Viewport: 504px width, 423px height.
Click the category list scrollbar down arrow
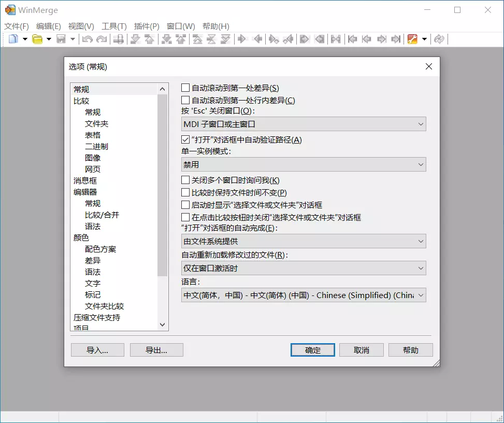point(163,325)
